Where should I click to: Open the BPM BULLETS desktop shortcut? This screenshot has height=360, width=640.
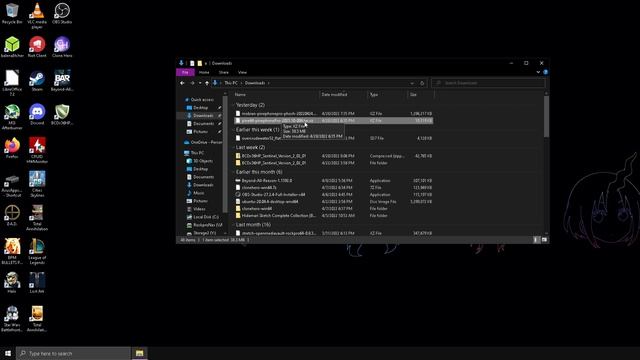12,251
